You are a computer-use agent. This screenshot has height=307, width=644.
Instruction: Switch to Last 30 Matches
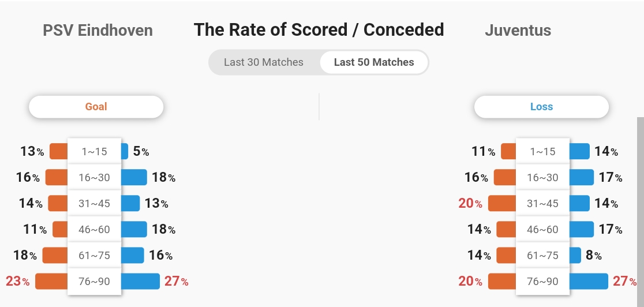click(264, 62)
